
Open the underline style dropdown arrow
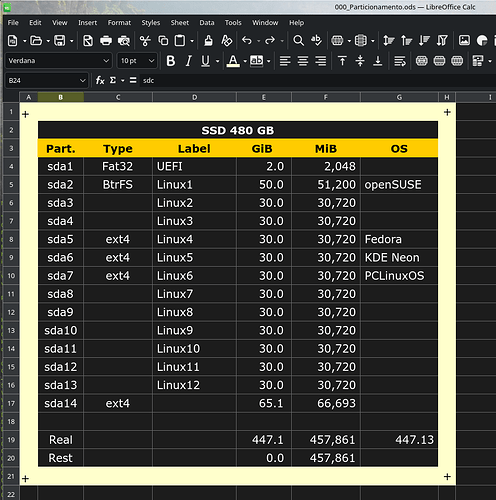(218, 61)
